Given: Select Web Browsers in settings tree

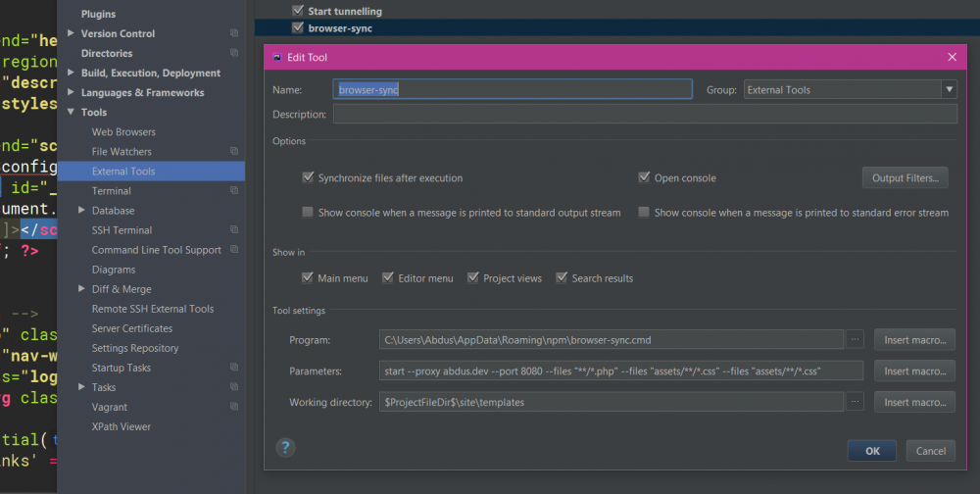Looking at the screenshot, I should [123, 131].
